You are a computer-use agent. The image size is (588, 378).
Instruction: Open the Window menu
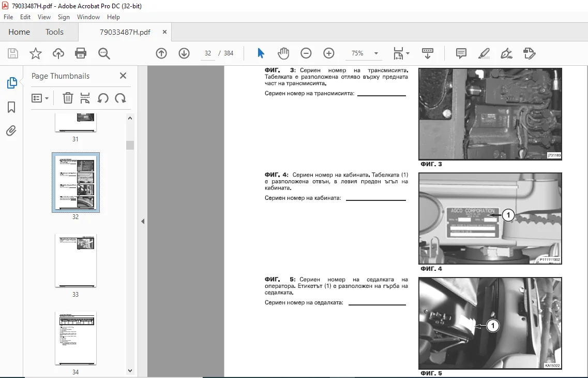pyautogui.click(x=88, y=17)
